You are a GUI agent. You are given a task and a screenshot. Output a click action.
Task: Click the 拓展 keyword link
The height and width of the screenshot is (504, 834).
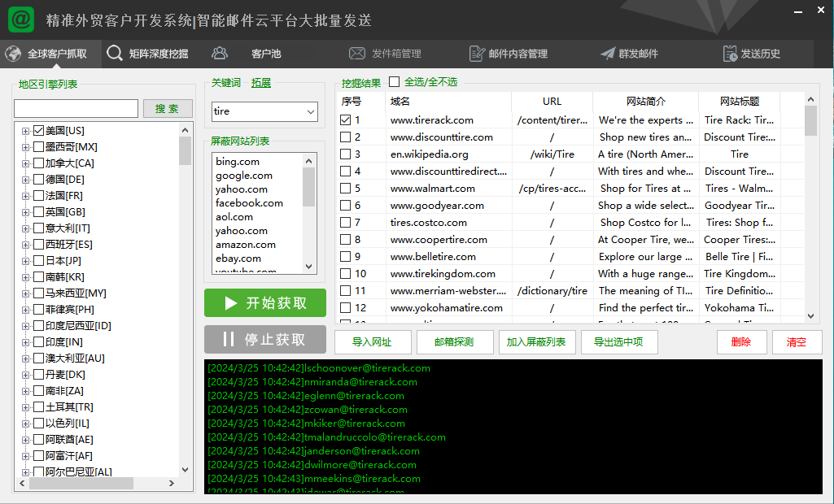coord(261,83)
